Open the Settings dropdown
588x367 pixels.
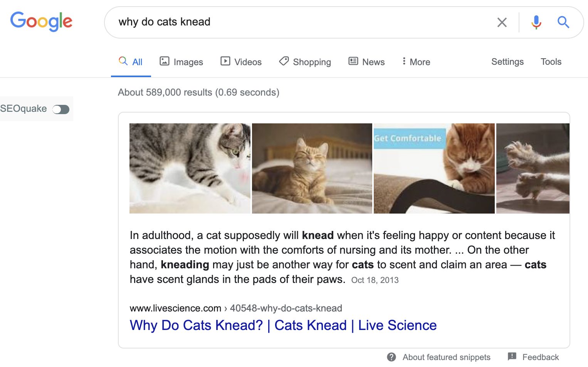point(507,62)
